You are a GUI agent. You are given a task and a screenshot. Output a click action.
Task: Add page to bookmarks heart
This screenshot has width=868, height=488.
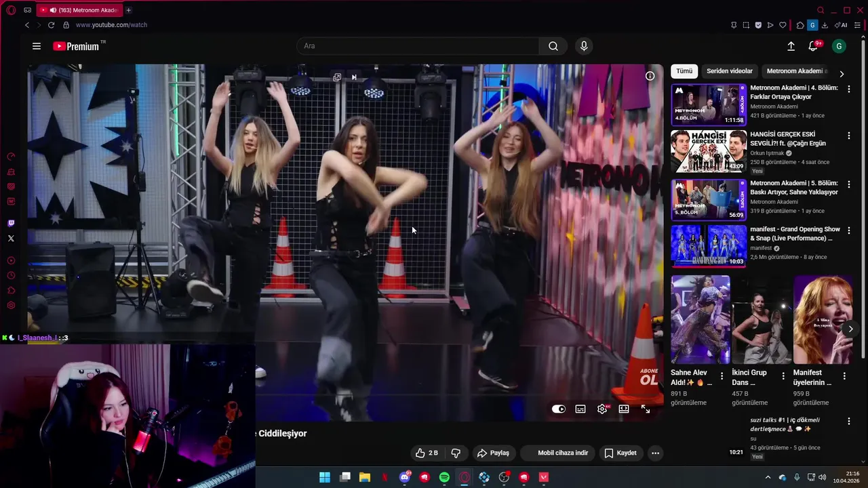[x=783, y=25]
